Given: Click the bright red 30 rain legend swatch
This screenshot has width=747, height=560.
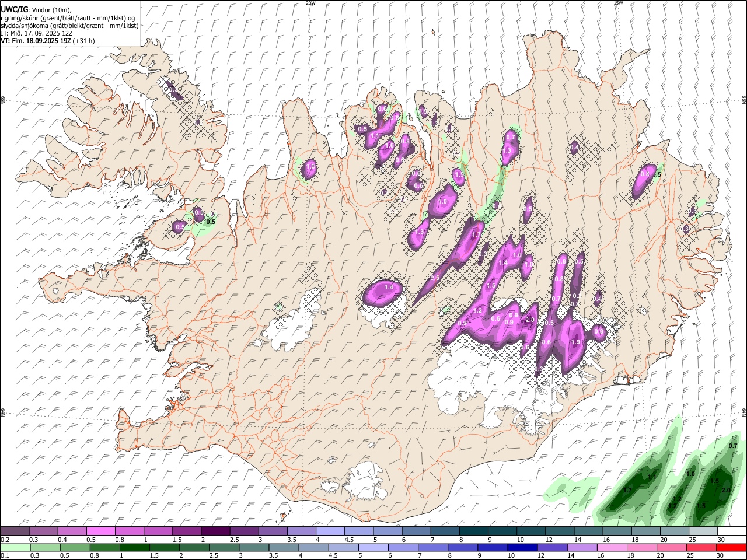Looking at the screenshot, I should 731,547.
